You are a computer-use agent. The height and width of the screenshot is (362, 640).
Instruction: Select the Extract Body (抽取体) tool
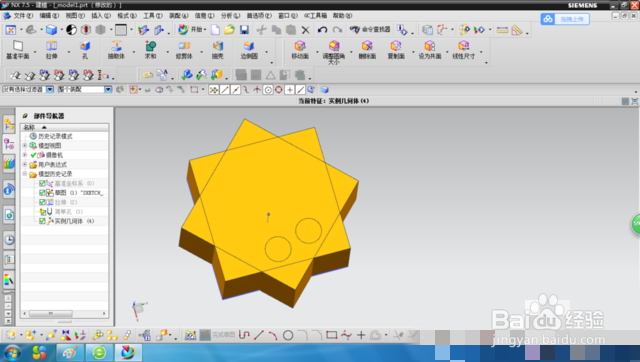click(x=116, y=50)
